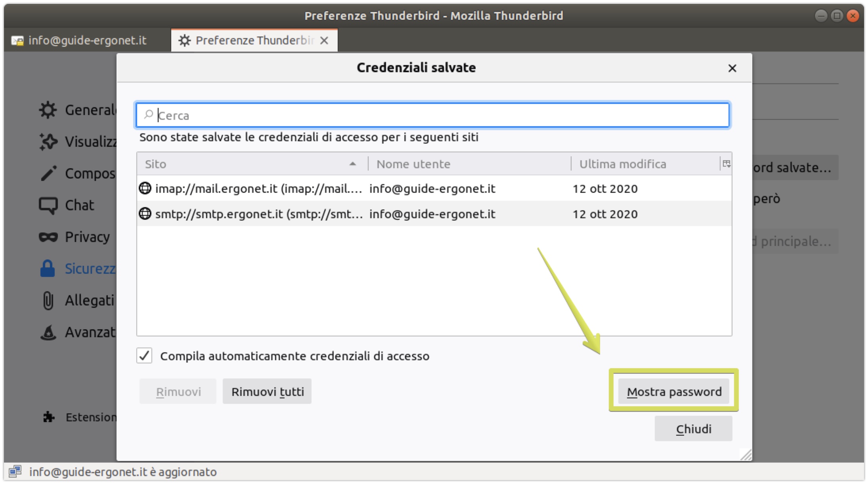Select the imap://mail.ergonet.it row
Image resolution: width=868 pixels, height=484 pixels.
pos(434,188)
